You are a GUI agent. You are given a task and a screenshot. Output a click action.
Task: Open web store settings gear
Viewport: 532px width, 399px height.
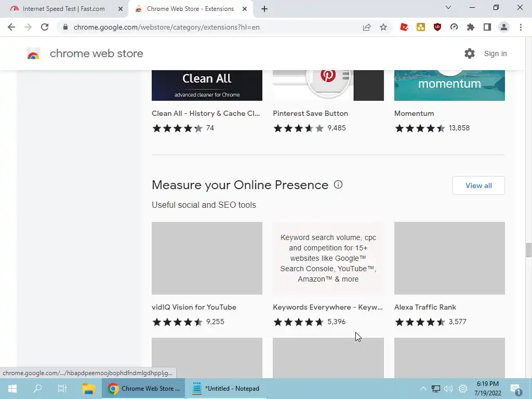point(470,54)
